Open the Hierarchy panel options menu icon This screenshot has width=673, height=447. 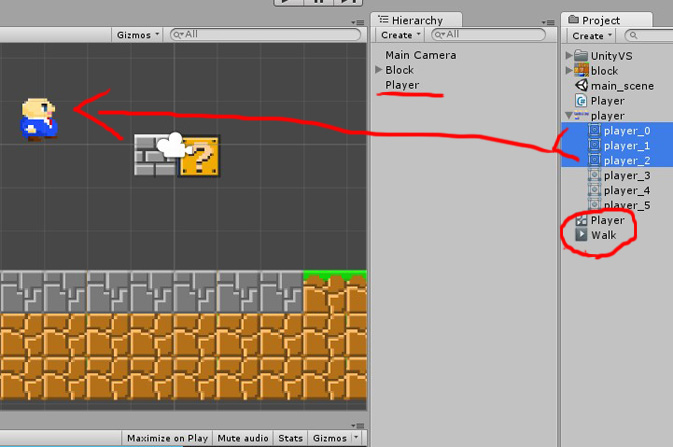click(x=548, y=22)
